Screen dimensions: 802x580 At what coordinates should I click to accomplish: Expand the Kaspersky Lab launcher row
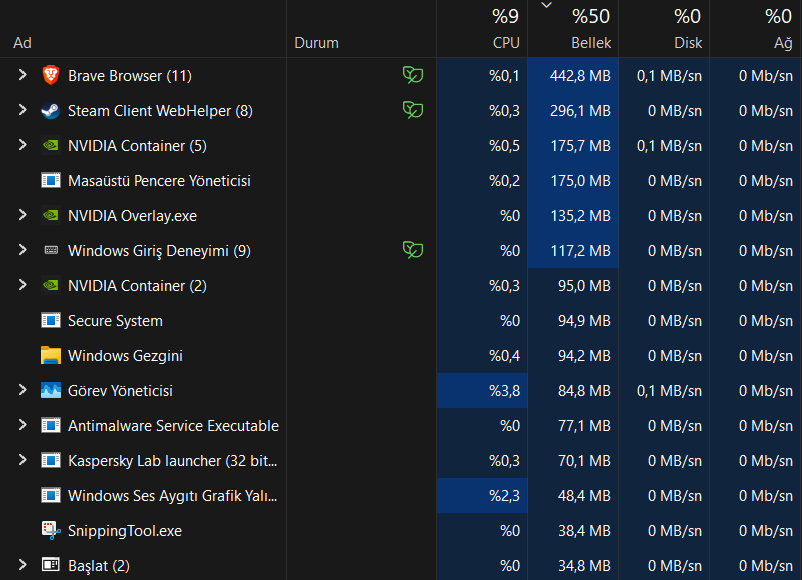click(23, 460)
